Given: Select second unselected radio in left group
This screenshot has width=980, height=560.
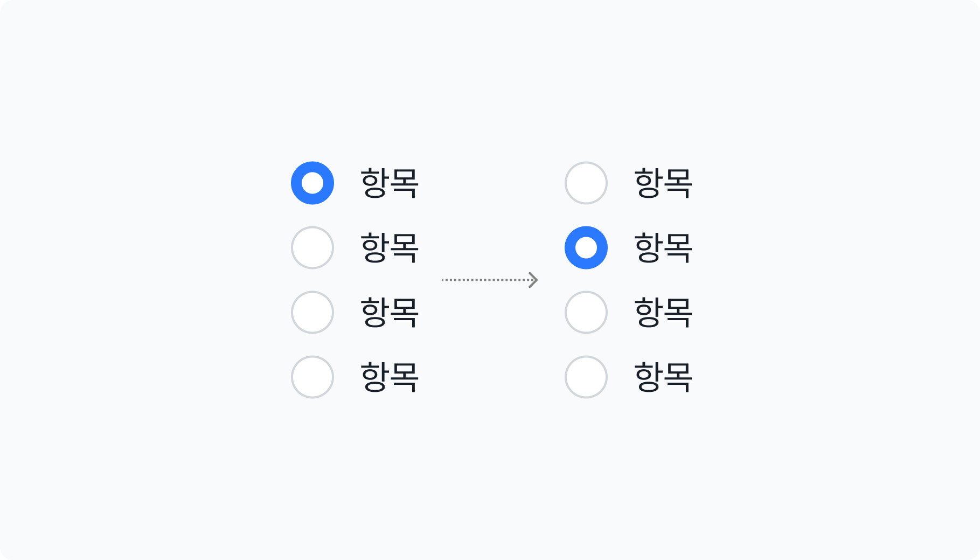Looking at the screenshot, I should [312, 247].
